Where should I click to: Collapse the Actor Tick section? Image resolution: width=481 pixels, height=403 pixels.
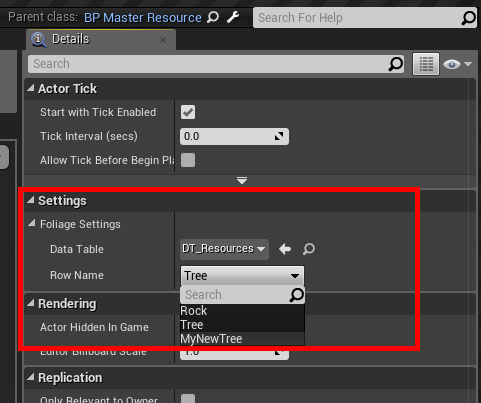tap(31, 88)
